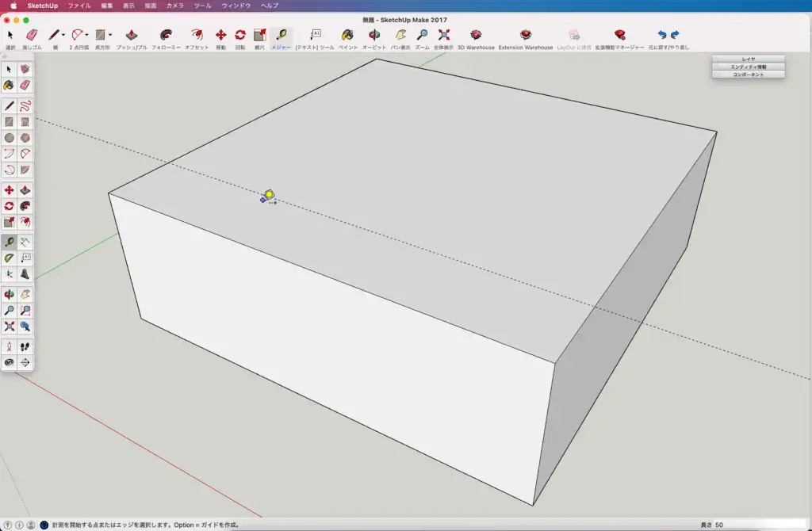Select Make Component icon in left palette
Viewport: 812px width, 531px height.
(25, 69)
